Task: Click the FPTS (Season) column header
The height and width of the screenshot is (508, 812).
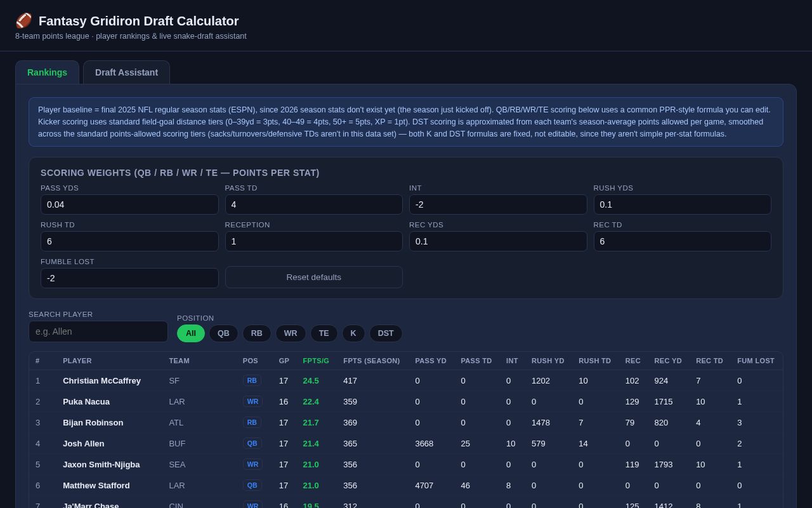Action: pyautogui.click(x=372, y=361)
